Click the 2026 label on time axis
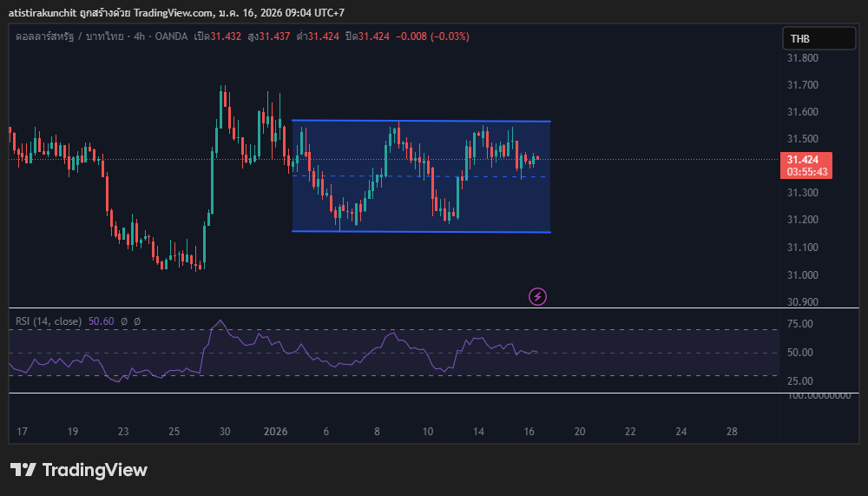This screenshot has width=868, height=496. pyautogui.click(x=275, y=431)
